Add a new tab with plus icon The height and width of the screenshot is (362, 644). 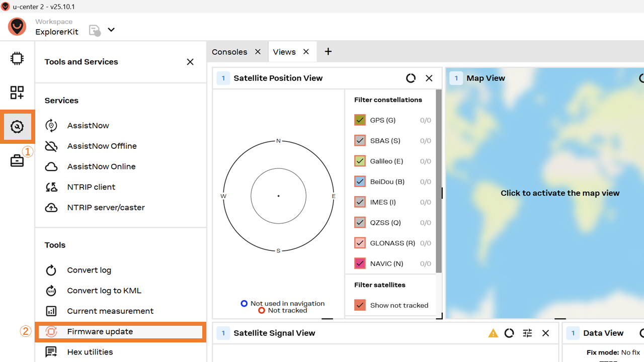(x=328, y=52)
